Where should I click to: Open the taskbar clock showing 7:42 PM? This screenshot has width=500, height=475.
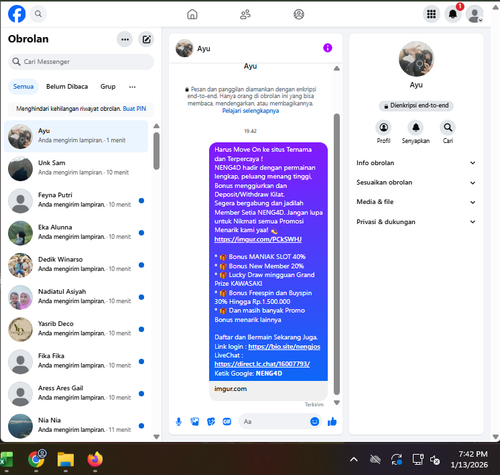[x=469, y=459]
